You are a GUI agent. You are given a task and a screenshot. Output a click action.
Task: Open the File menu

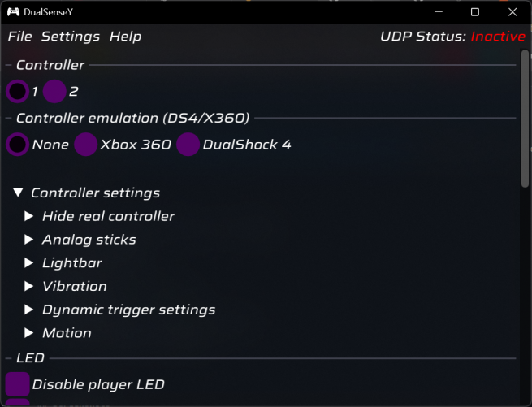(20, 37)
